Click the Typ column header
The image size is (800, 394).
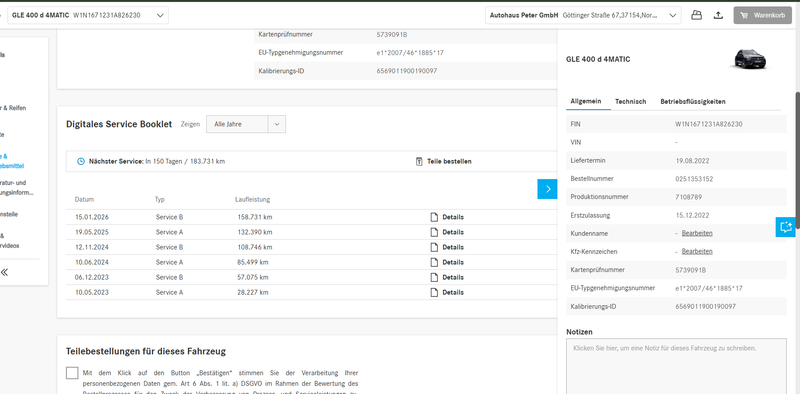[160, 200]
